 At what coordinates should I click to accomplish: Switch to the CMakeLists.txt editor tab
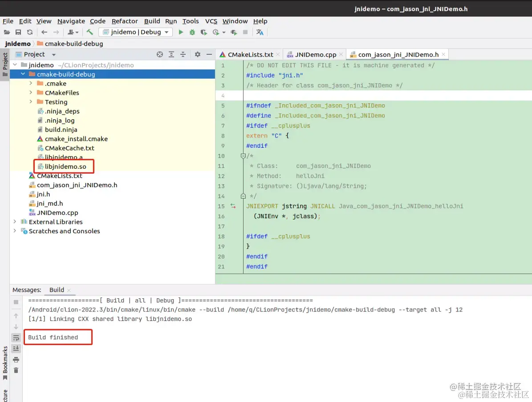[x=250, y=55]
